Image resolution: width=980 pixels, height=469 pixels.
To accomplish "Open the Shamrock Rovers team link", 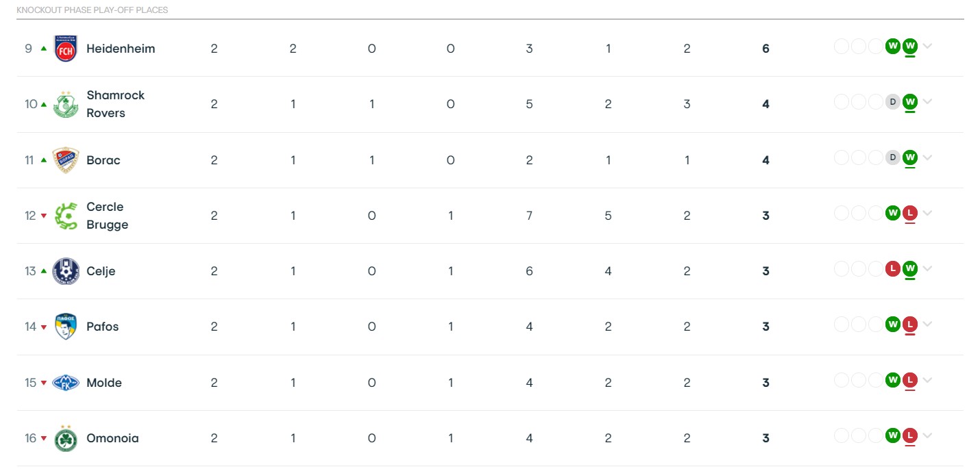I will click(115, 104).
